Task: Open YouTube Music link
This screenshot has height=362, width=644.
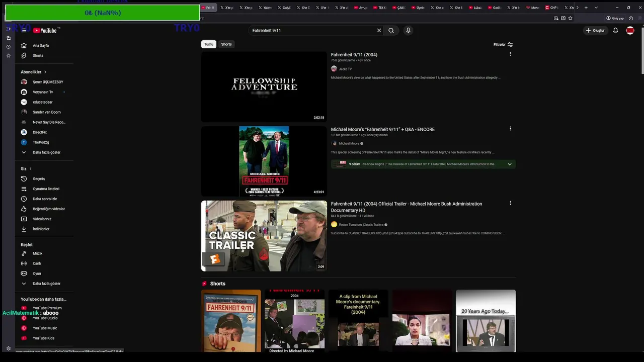Action: [43, 328]
